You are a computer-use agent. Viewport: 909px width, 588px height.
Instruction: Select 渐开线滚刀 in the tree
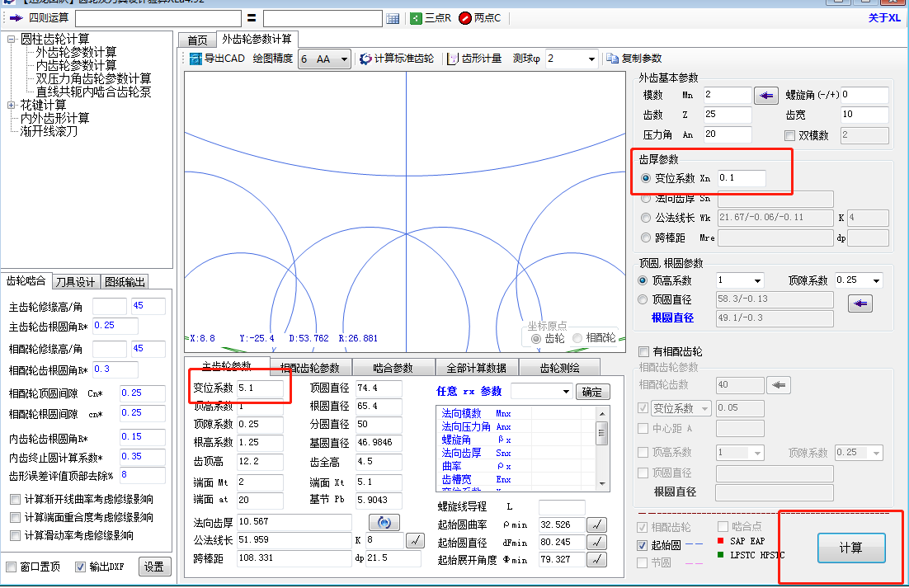pos(49,131)
